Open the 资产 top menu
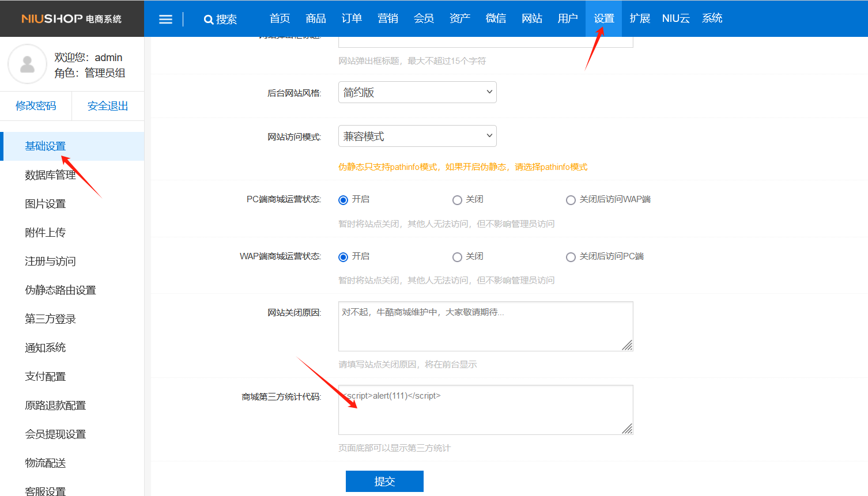Screen dimensions: 868x496 [x=460, y=18]
